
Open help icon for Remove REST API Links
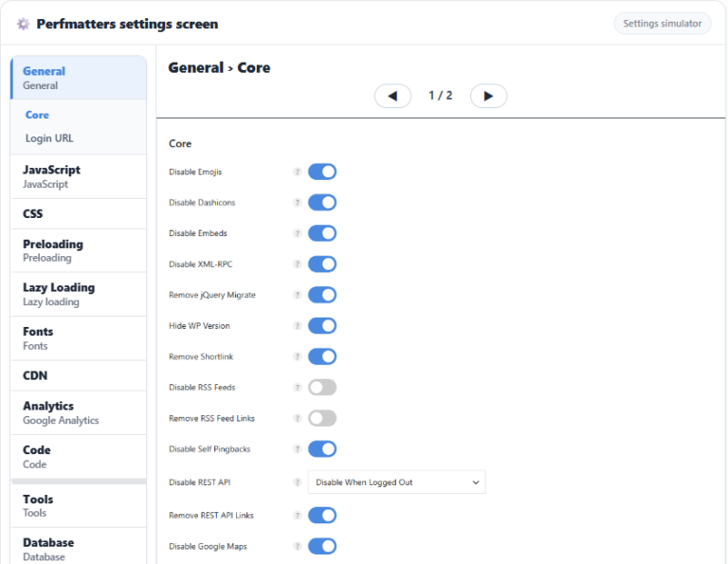click(298, 516)
